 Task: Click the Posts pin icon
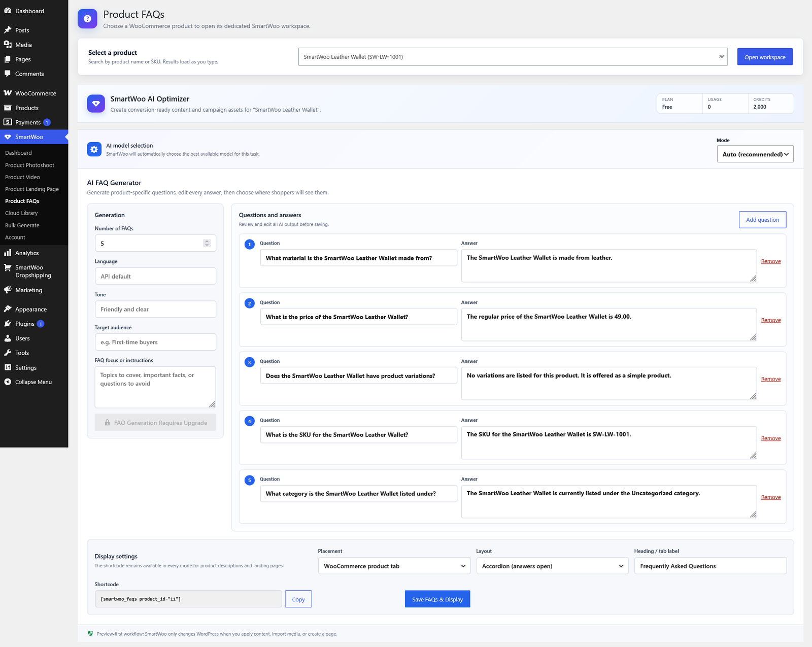point(8,30)
